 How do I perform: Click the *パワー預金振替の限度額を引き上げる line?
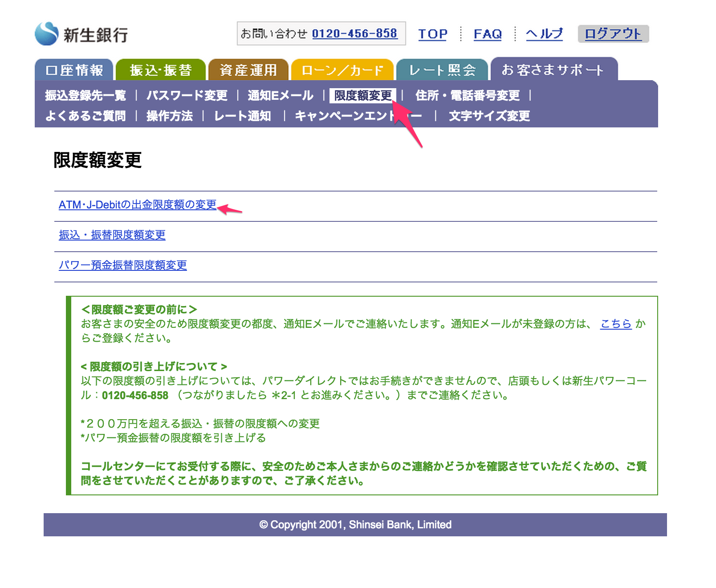click(173, 438)
